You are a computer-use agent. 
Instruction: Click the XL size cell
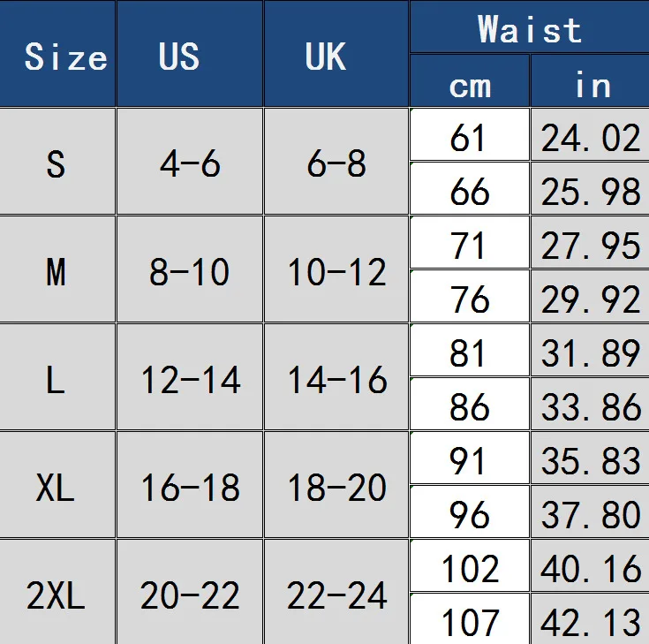57,487
